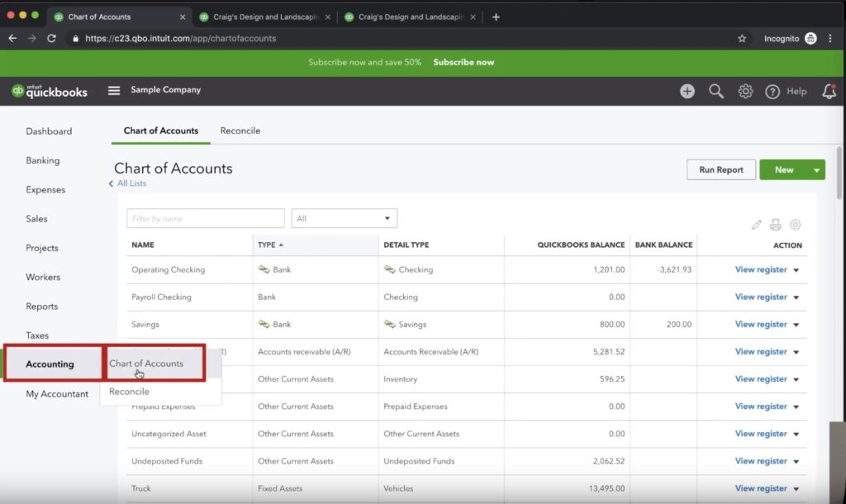The image size is (846, 504).
Task: Open action dropdown for Accounts receivable row
Action: tap(796, 352)
